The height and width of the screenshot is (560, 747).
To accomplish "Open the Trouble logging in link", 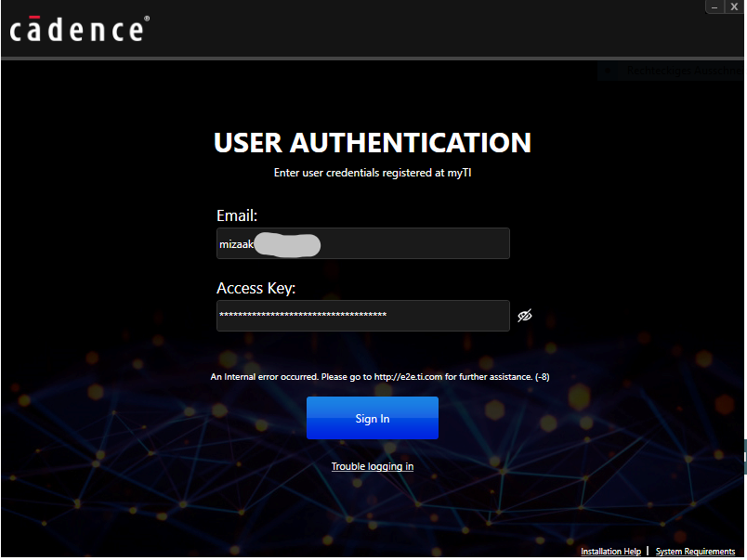I will (372, 466).
